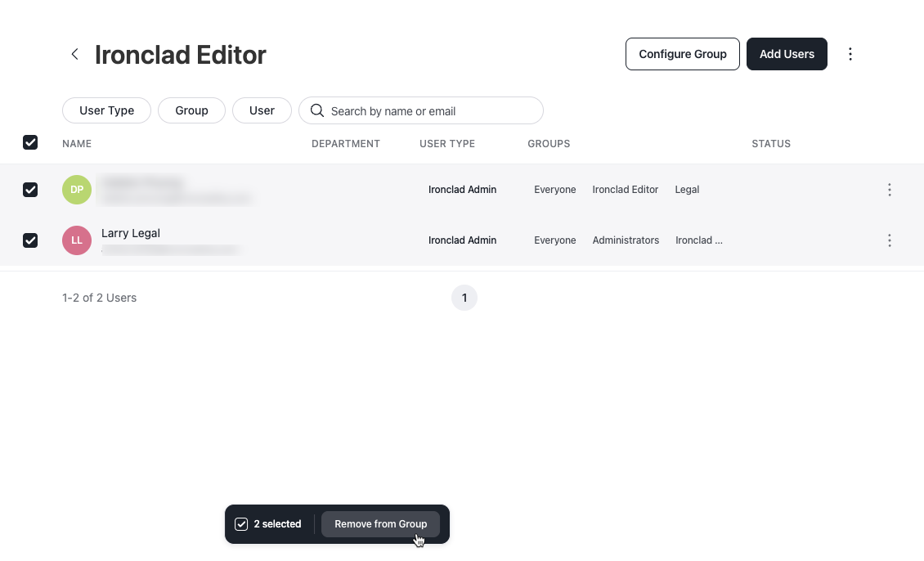Viewport: 924px width, 561px height.
Task: Click truncated Ironclad ... tag in Larry Legal row
Action: tap(699, 240)
